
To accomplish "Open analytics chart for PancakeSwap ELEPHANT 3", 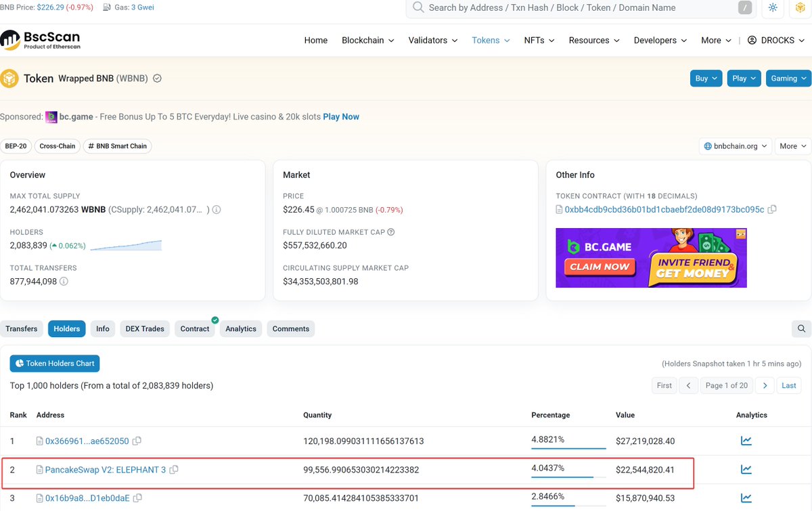I will coord(746,469).
